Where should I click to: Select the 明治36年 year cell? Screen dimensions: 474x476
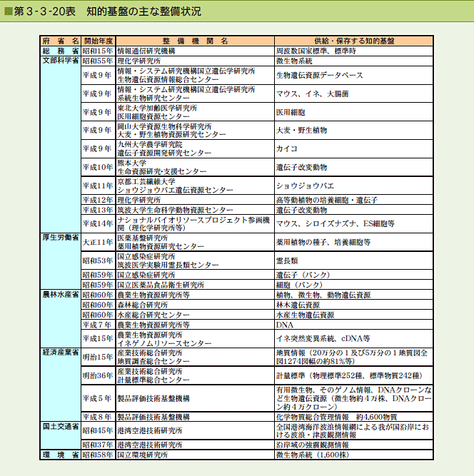point(99,376)
